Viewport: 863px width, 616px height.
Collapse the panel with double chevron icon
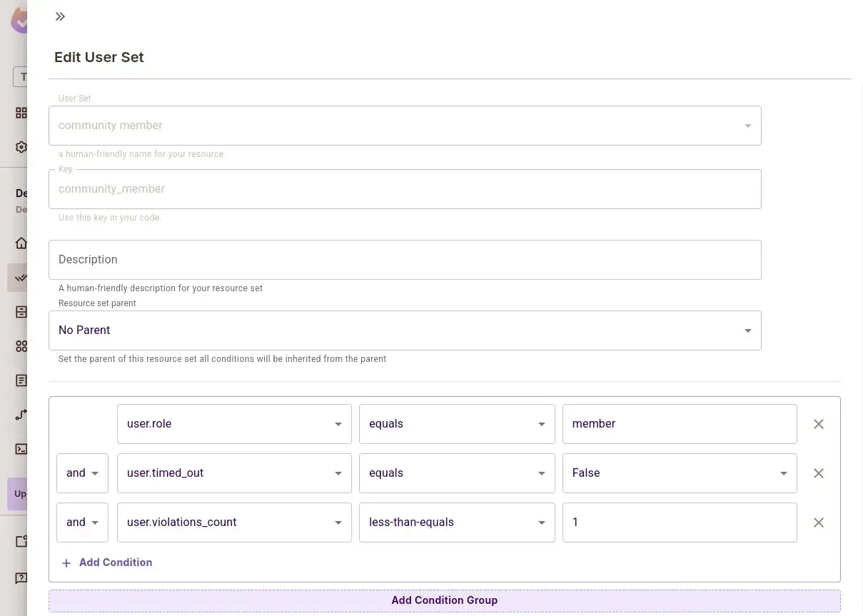[60, 16]
